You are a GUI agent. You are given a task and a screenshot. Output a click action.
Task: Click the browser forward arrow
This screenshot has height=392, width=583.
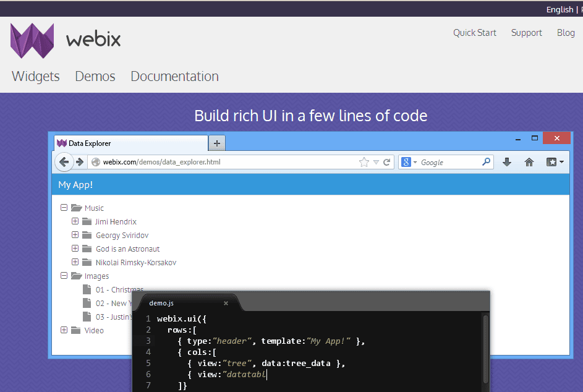80,162
